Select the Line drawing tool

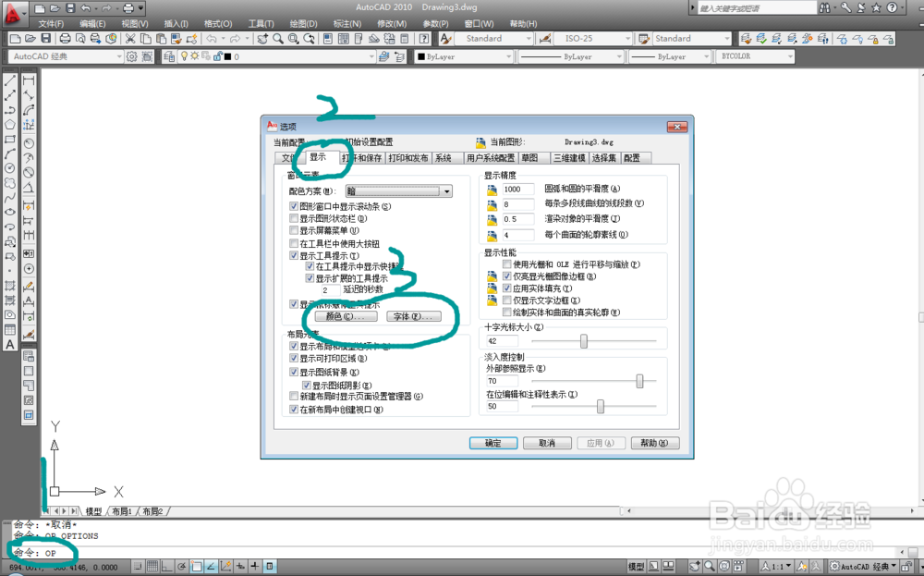point(10,80)
